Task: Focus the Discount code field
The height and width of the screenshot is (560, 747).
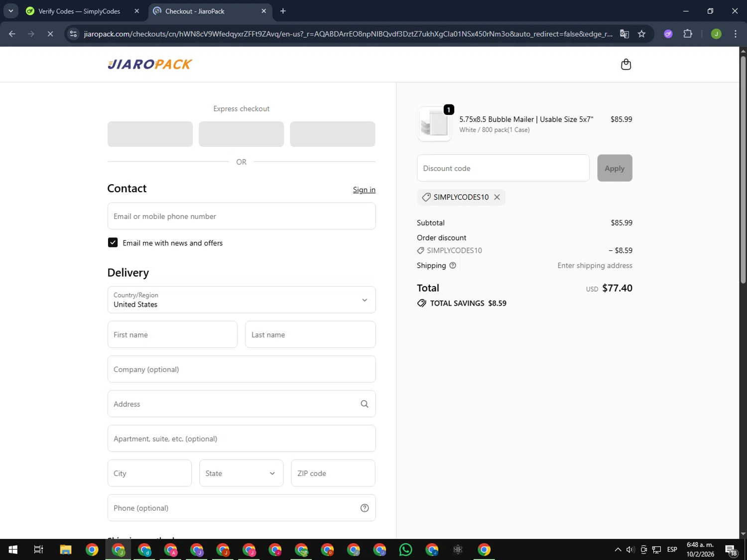Action: [503, 168]
